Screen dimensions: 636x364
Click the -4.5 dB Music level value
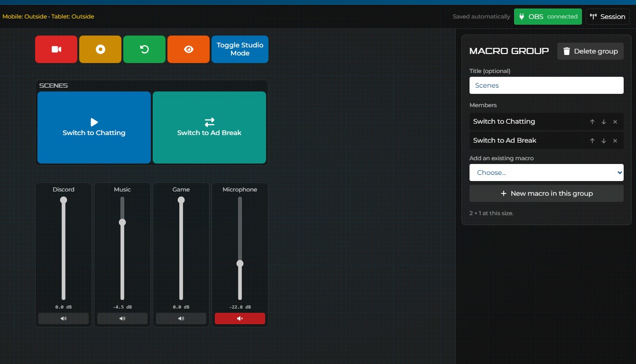pos(122,307)
